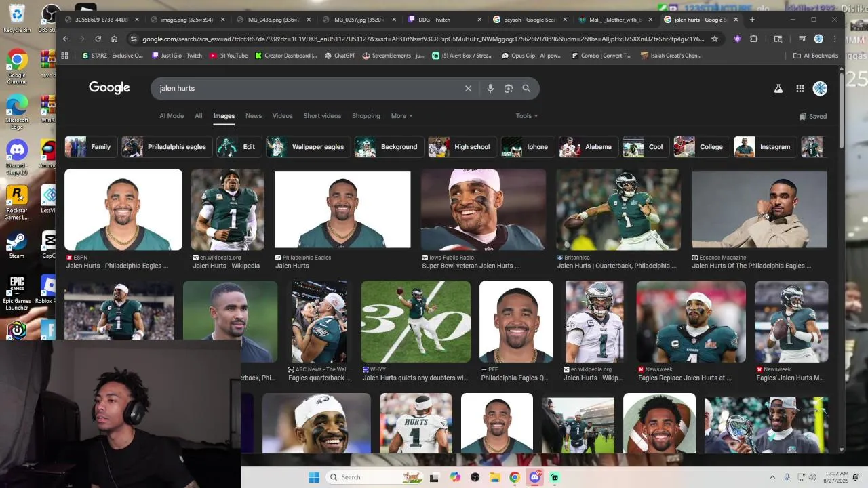Start voice search with microphone icon
Image resolution: width=868 pixels, height=488 pixels.
click(x=490, y=89)
